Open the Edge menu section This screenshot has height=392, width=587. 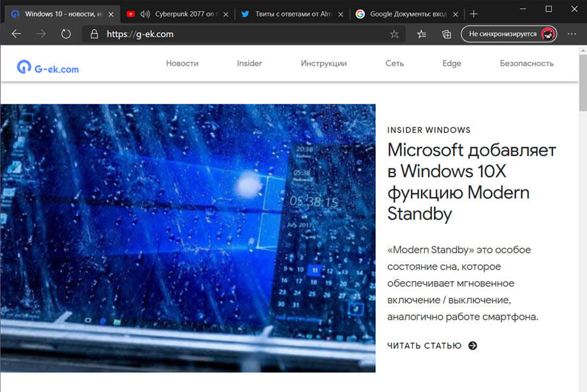tap(452, 63)
